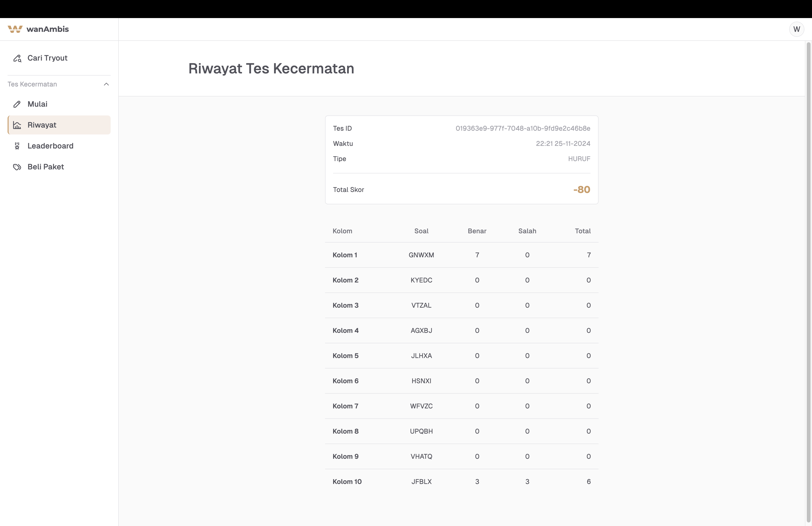Click the crown icon next to Leaderboard
812x526 pixels.
click(x=17, y=146)
